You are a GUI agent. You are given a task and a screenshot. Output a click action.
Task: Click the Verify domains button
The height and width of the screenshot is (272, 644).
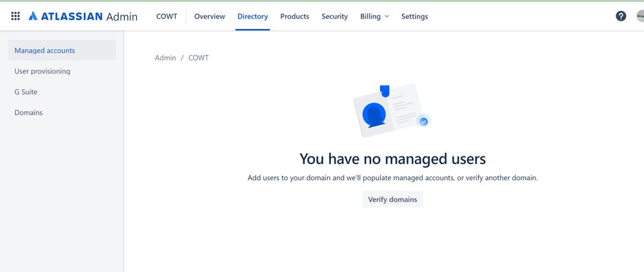(x=392, y=199)
